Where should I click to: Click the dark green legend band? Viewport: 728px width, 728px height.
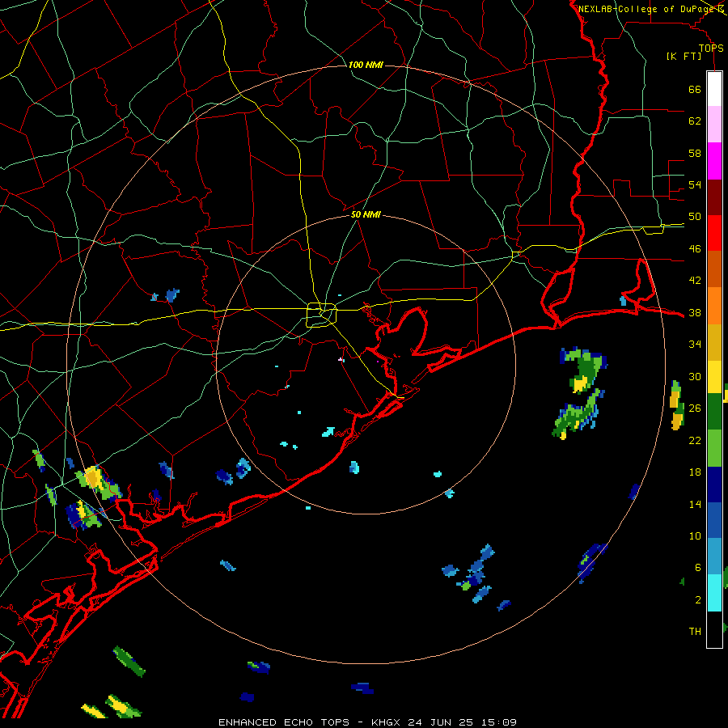[x=714, y=412]
